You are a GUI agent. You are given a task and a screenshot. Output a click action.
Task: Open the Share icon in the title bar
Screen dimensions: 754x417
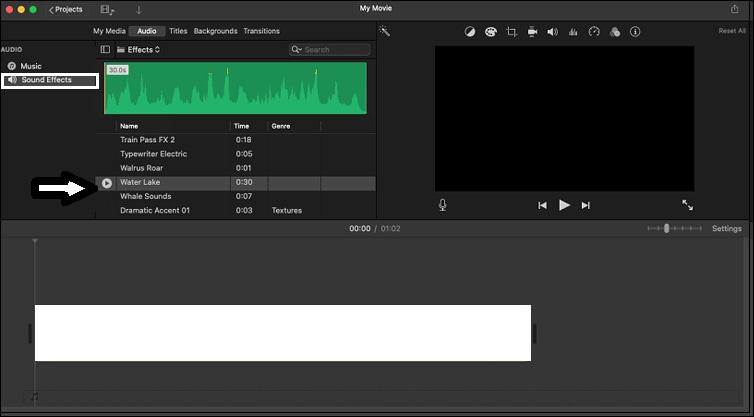pyautogui.click(x=734, y=9)
